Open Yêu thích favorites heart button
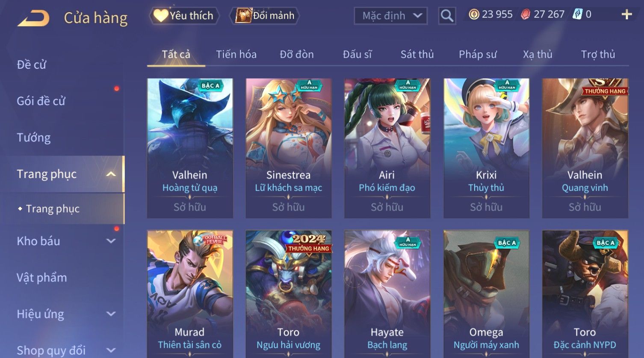 [x=184, y=16]
